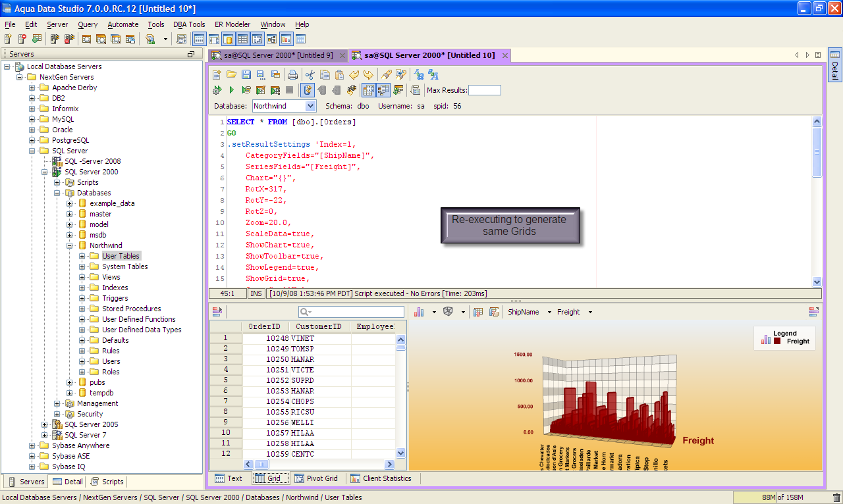Click the Copy icon in editor toolbar
Screen dimensions: 843x504
click(325, 74)
